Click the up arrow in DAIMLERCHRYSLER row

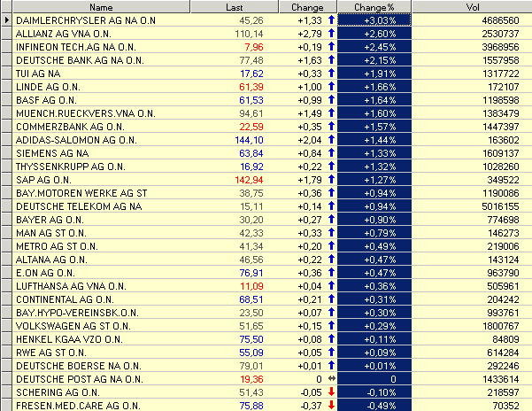click(x=331, y=20)
